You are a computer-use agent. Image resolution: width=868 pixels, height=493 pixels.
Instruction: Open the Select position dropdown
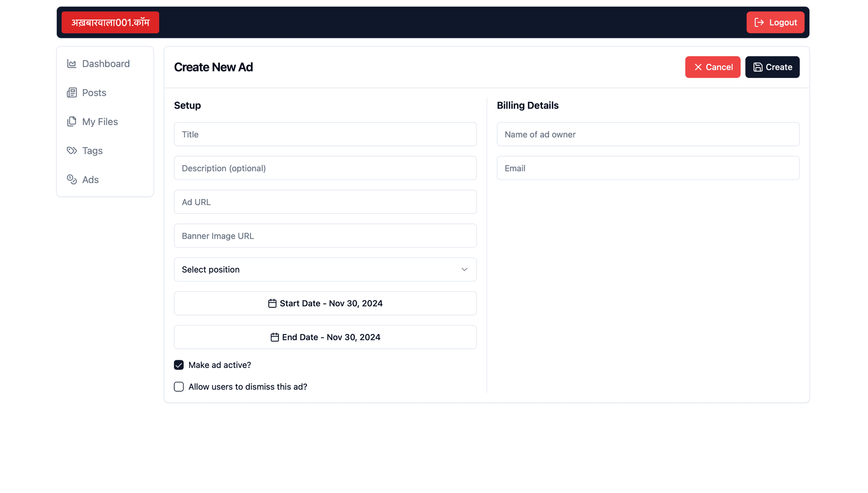pos(325,270)
